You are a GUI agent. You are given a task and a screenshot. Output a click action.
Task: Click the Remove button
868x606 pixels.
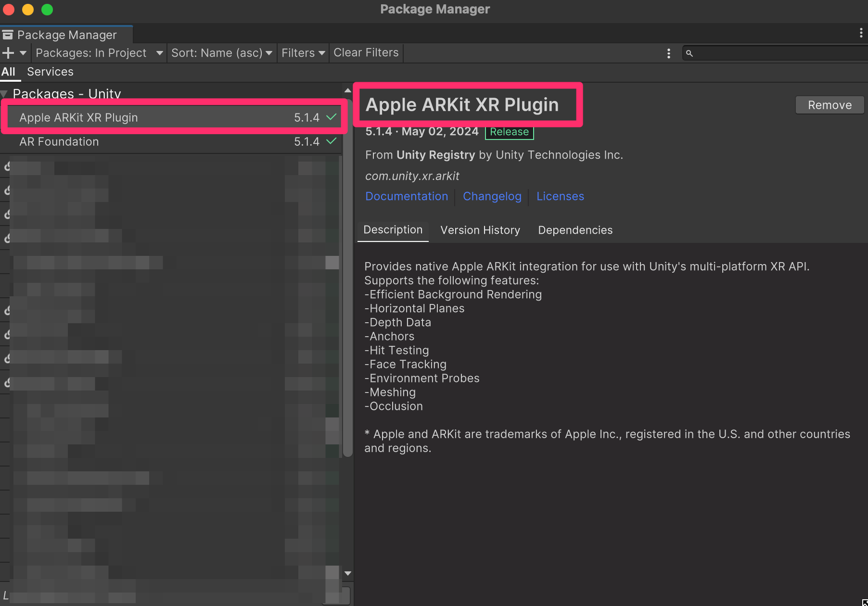830,105
